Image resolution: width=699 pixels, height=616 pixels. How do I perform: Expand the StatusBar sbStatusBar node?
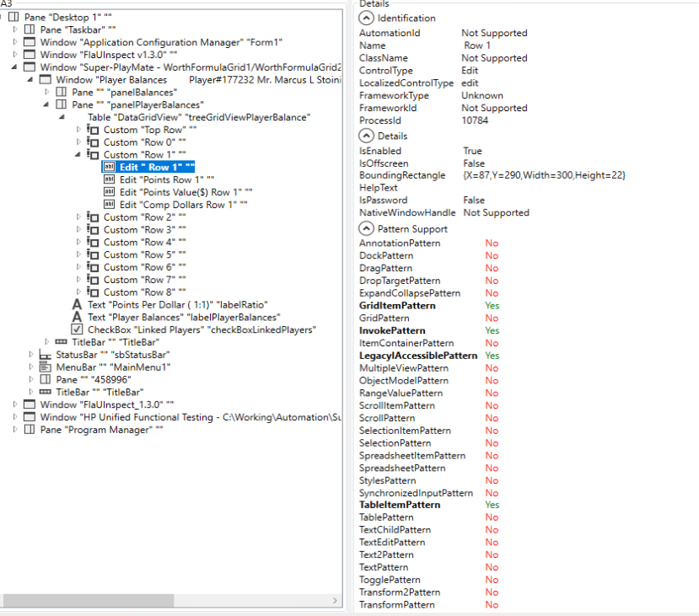point(30,354)
